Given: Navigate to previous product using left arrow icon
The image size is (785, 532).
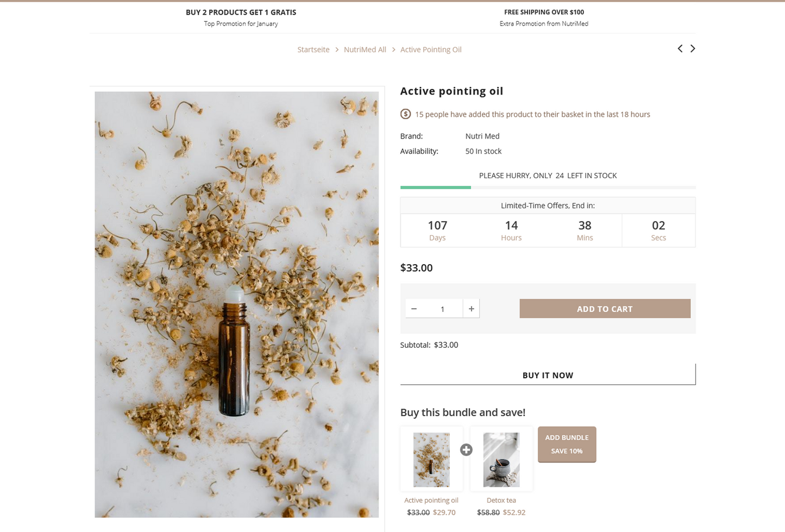Looking at the screenshot, I should click(x=680, y=48).
